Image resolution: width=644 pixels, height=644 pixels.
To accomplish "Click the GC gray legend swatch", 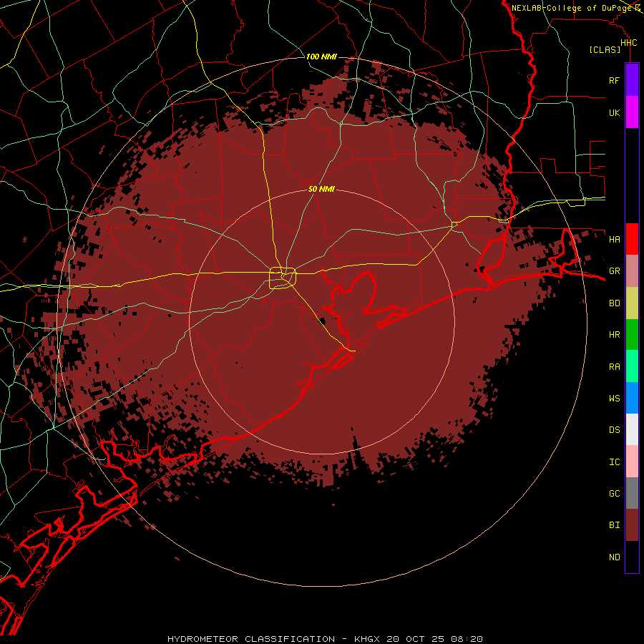I will pos(632,493).
